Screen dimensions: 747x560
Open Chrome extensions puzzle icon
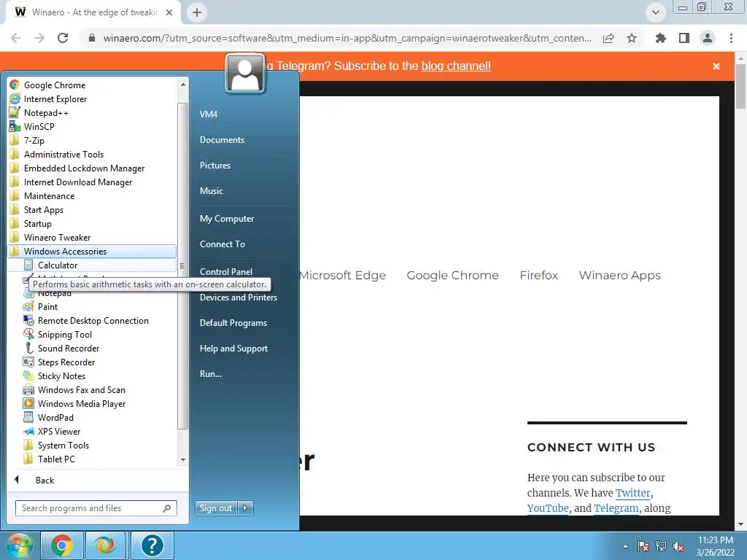click(x=661, y=38)
